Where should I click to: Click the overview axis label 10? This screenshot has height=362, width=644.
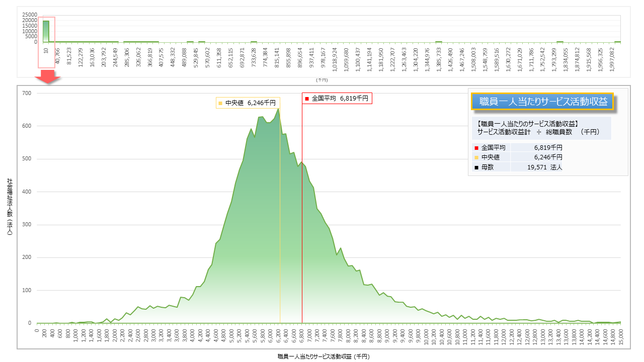point(46,51)
